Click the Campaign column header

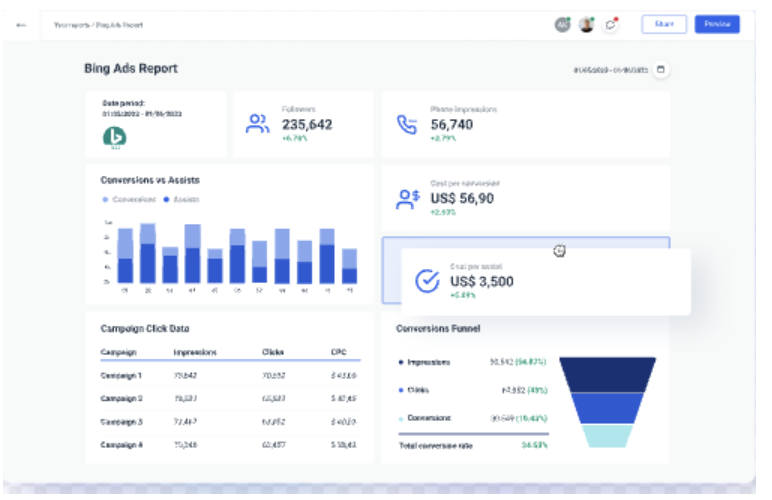118,352
